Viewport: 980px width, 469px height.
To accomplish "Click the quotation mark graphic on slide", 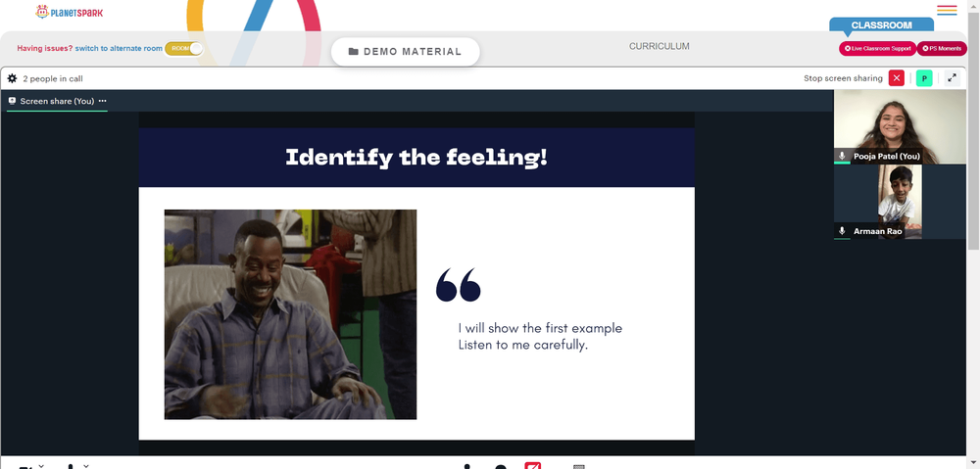I will [458, 285].
